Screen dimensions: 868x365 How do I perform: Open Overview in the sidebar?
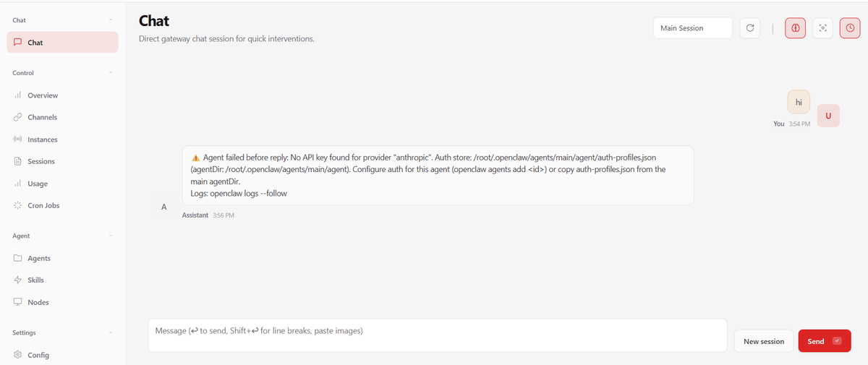pyautogui.click(x=43, y=95)
